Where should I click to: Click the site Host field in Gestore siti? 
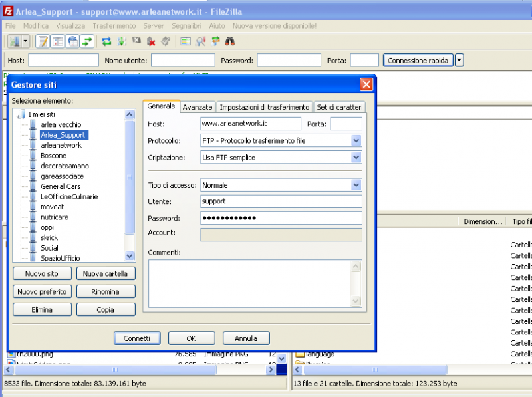pyautogui.click(x=251, y=124)
